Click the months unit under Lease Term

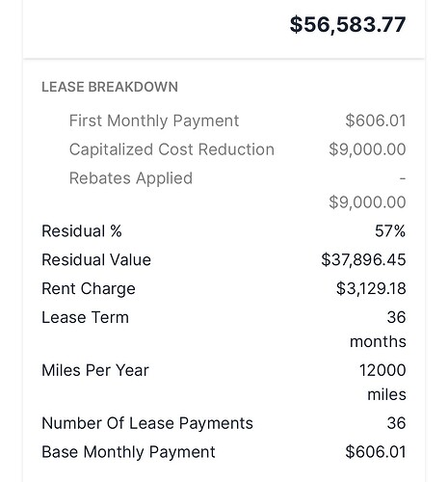point(378,341)
